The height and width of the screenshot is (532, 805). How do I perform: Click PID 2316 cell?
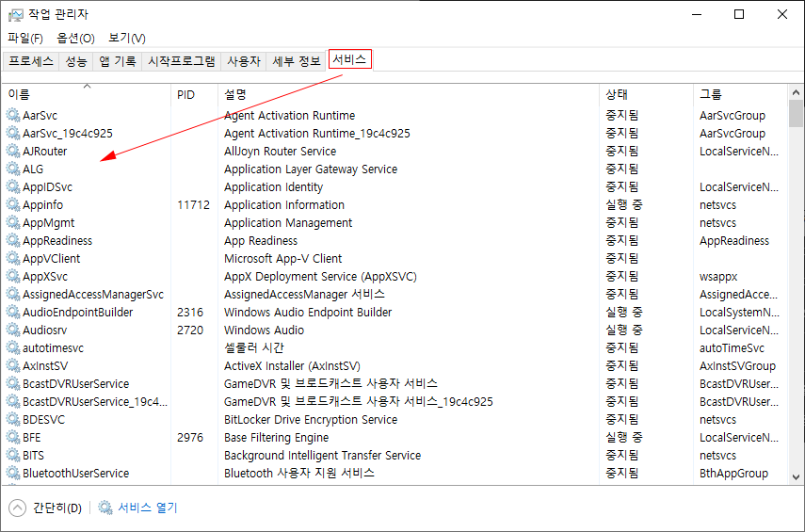[190, 312]
